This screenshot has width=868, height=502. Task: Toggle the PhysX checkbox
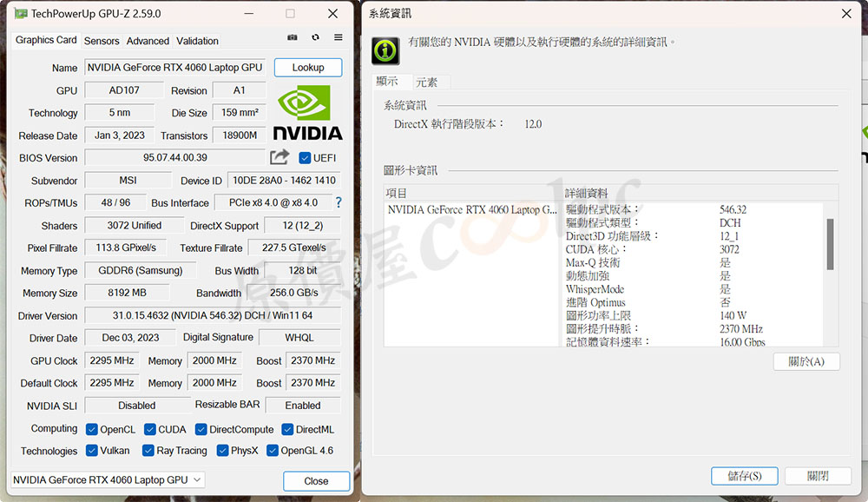pyautogui.click(x=222, y=451)
